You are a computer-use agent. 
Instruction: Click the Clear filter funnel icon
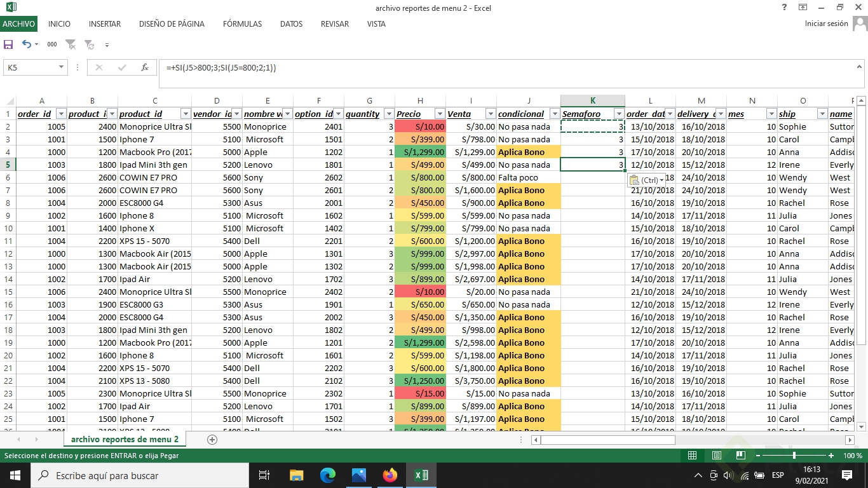click(x=71, y=44)
